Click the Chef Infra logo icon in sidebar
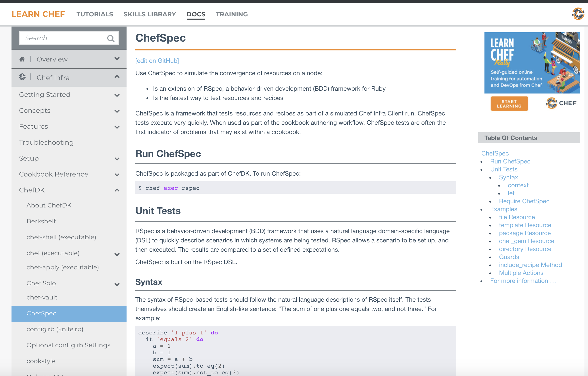588x376 pixels. 23,77
